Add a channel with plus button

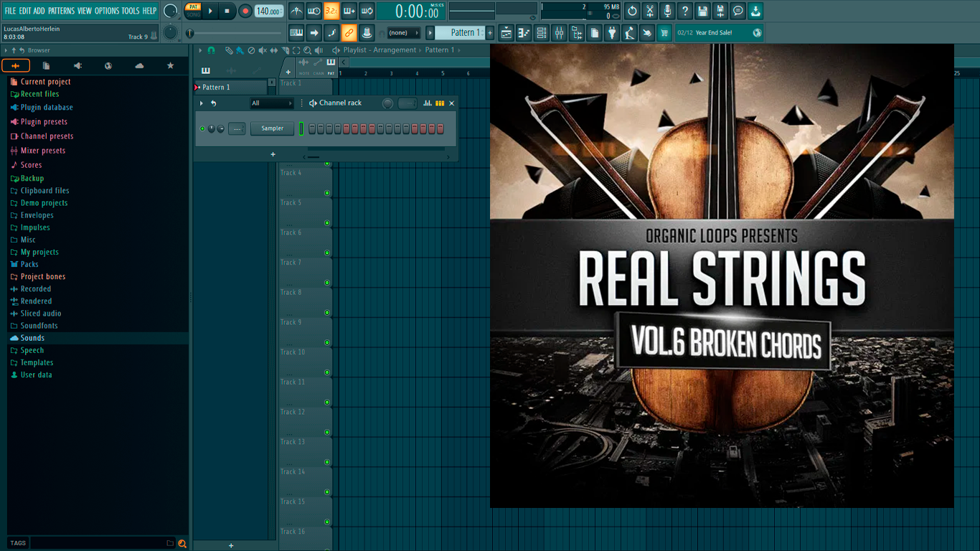pos(273,154)
